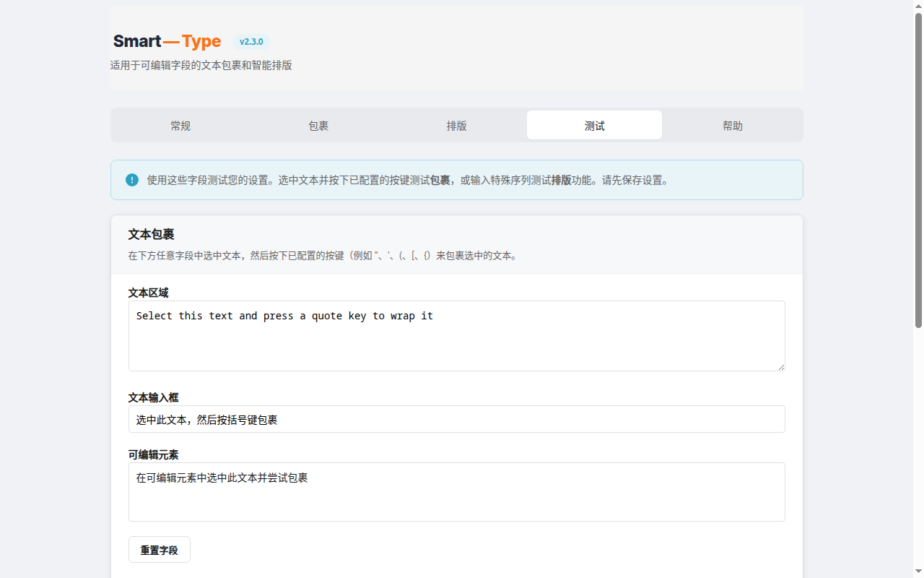
Task: Click the scrollbar down arrow
Action: point(918,572)
